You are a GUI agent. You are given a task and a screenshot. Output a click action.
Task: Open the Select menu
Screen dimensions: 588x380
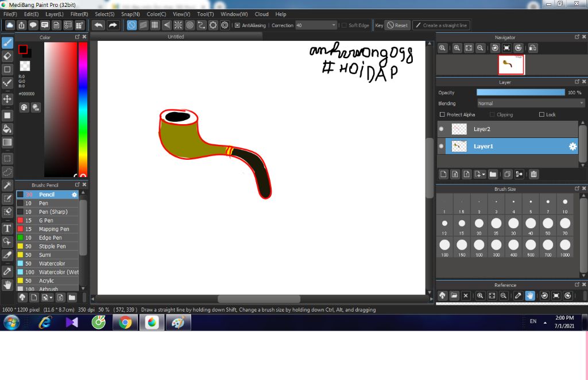[x=105, y=14]
